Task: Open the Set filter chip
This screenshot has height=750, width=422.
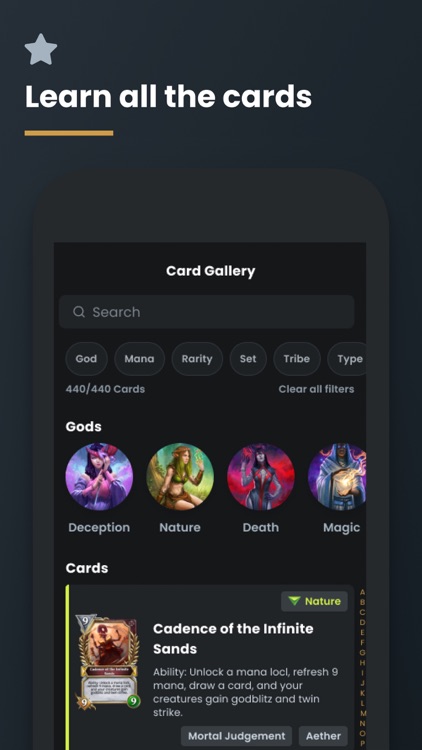Action: 248,359
